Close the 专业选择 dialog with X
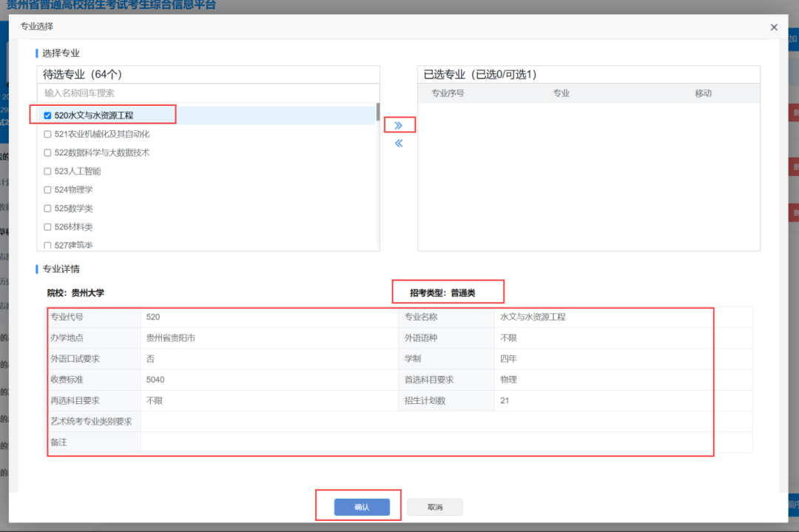799x532 pixels. (x=774, y=27)
